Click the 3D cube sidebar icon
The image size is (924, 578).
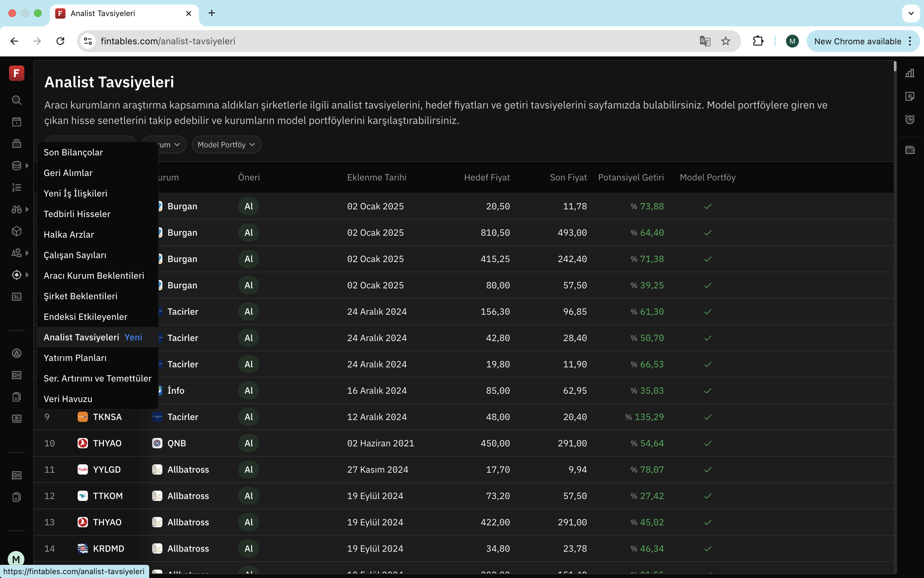(x=16, y=231)
